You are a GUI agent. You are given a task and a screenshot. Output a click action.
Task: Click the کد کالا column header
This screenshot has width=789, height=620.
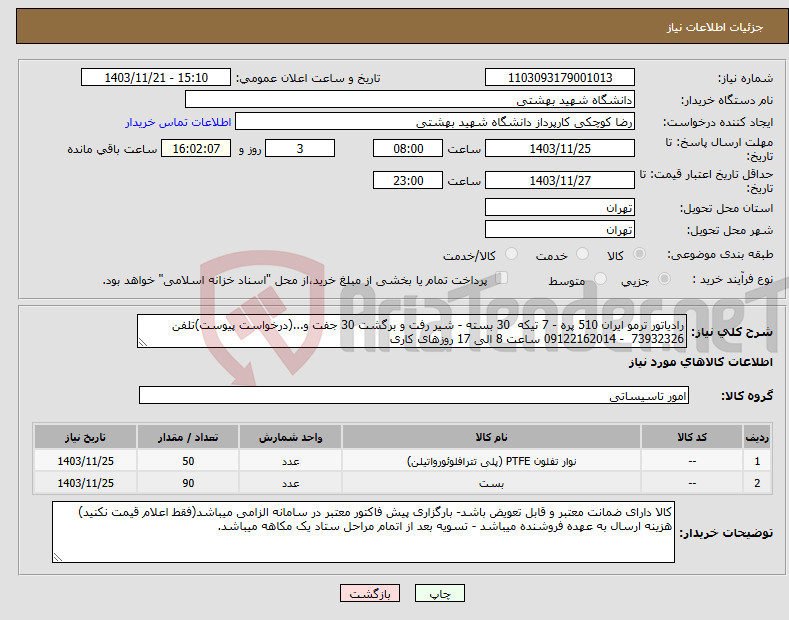pos(692,437)
